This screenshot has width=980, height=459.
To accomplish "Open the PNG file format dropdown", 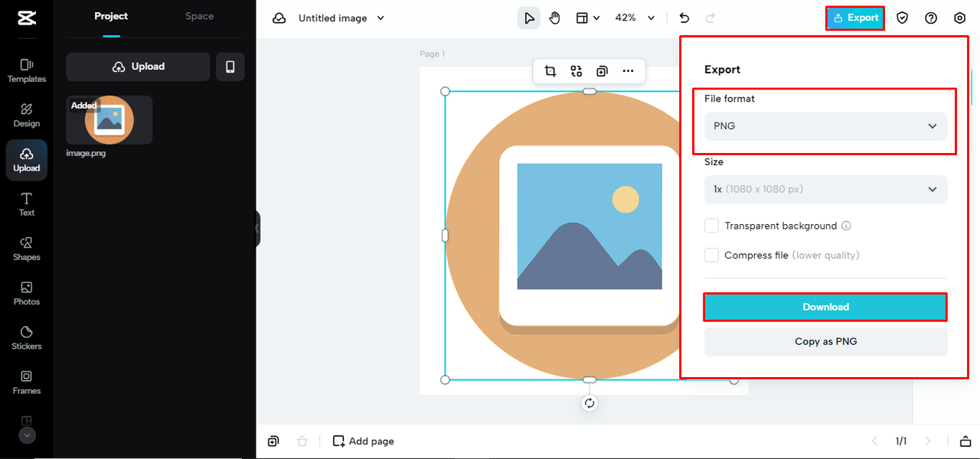I will point(825,126).
